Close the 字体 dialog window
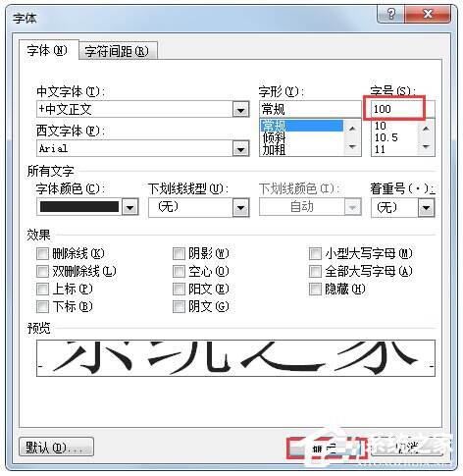 [428, 14]
